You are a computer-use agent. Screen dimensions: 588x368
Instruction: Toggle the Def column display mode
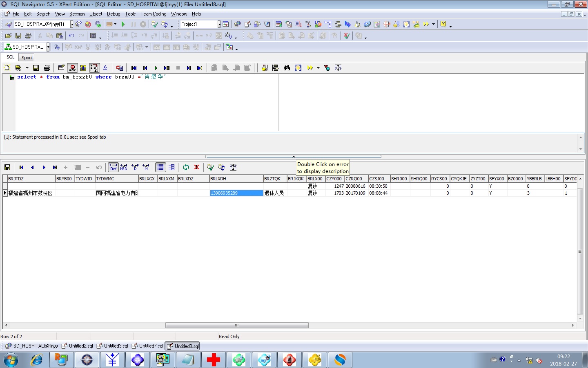[x=113, y=167]
